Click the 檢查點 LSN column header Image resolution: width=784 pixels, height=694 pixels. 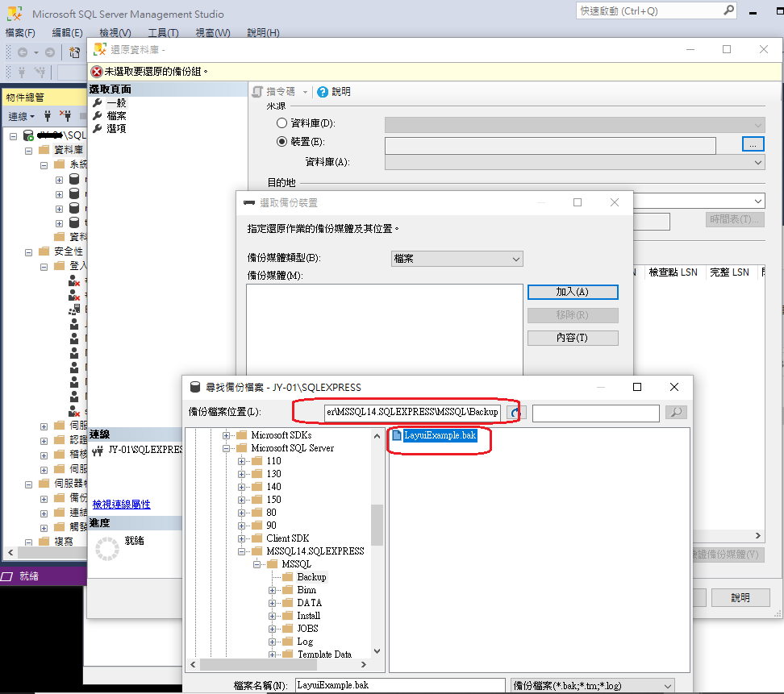673,272
